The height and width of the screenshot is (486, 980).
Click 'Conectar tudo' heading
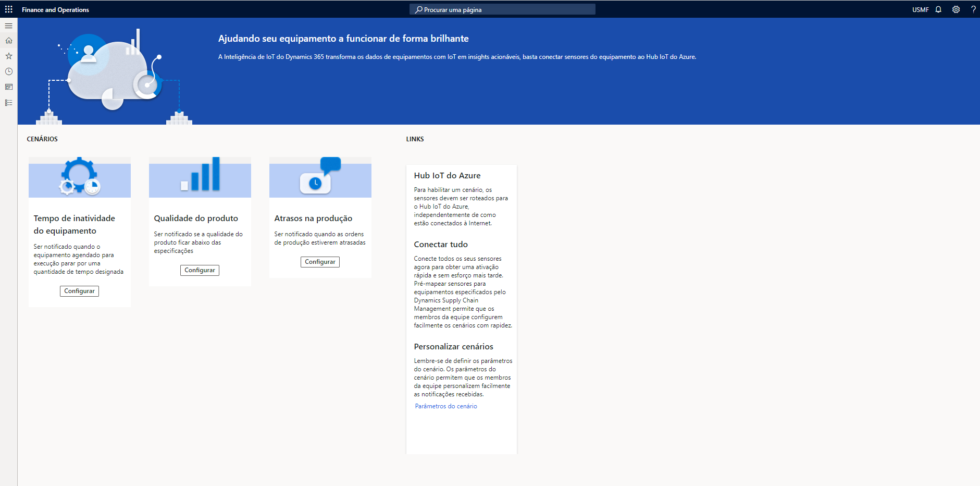pyautogui.click(x=441, y=245)
